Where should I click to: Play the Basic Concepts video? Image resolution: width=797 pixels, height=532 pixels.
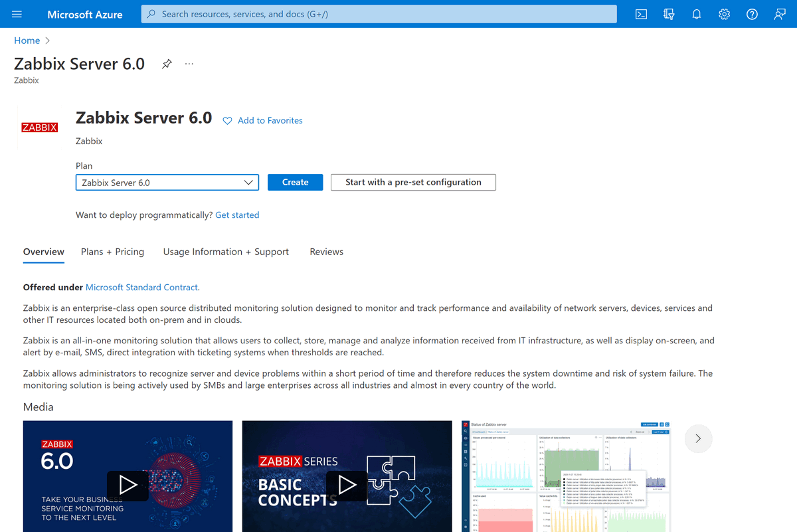(x=347, y=486)
